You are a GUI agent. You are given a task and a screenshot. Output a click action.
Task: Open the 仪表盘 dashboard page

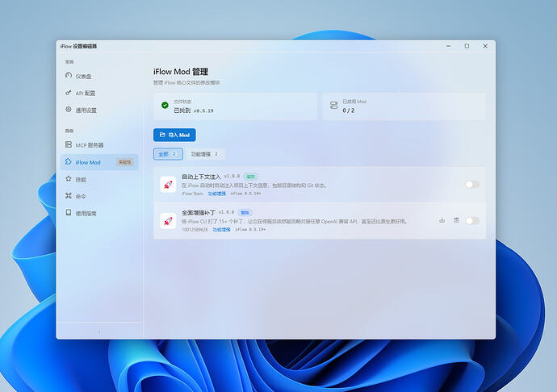coord(99,76)
